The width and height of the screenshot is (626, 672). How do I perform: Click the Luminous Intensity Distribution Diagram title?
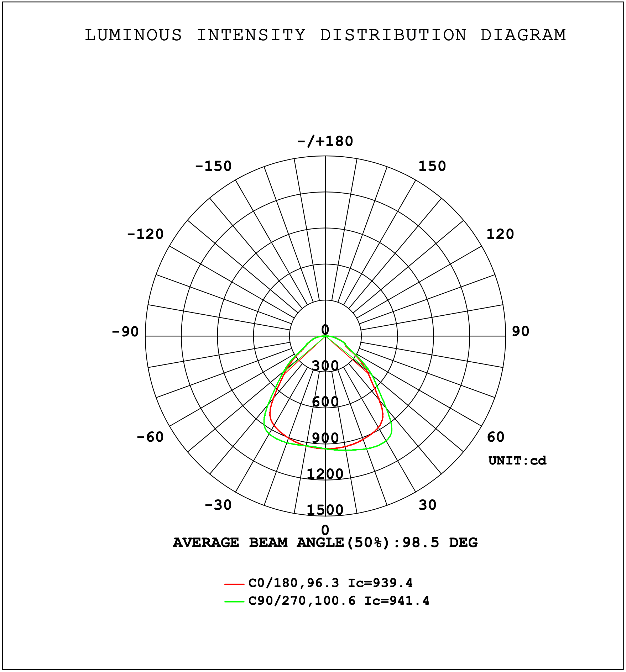point(325,35)
